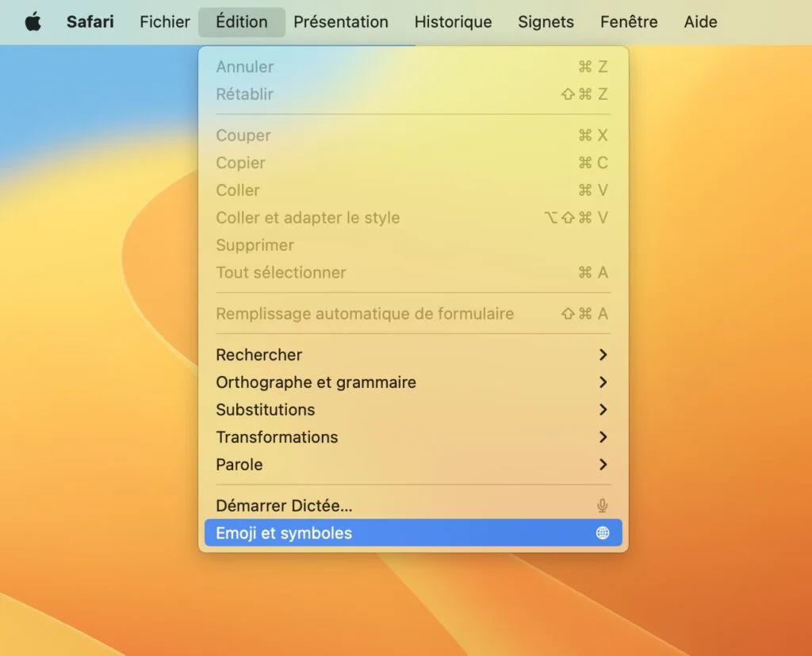
Task: Open the Apple menu
Action: (x=33, y=21)
